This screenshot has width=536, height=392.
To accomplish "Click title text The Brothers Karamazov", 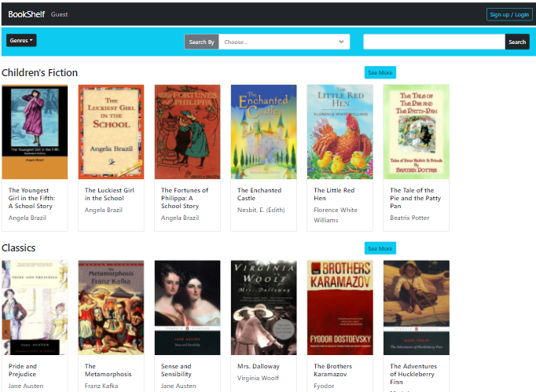I will 332,370.
